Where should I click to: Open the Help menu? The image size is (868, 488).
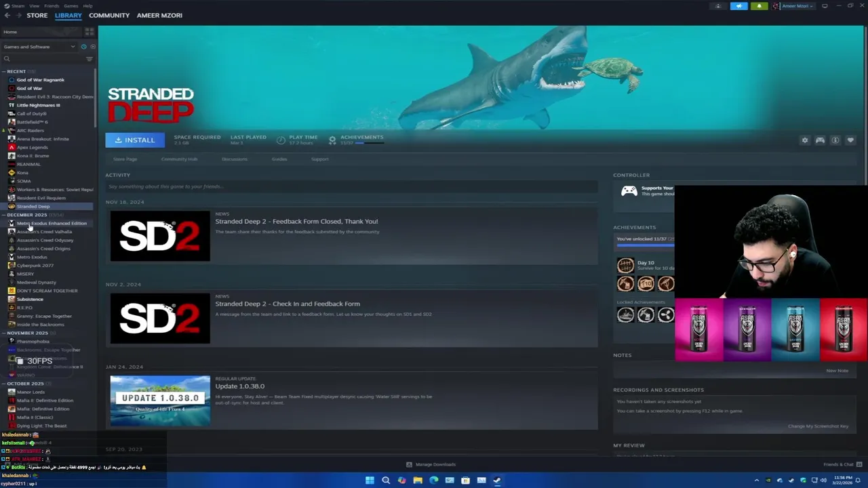(87, 5)
